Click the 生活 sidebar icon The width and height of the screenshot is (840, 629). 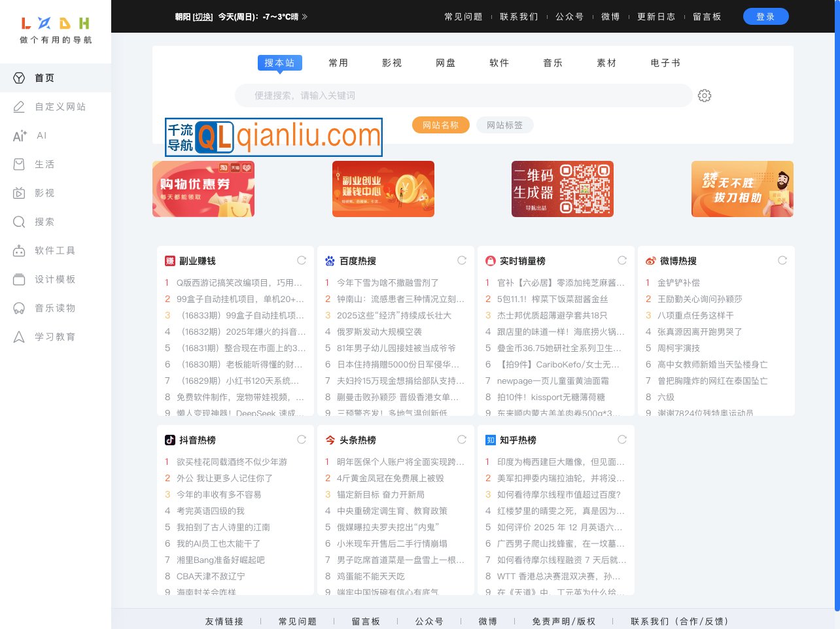click(x=19, y=164)
